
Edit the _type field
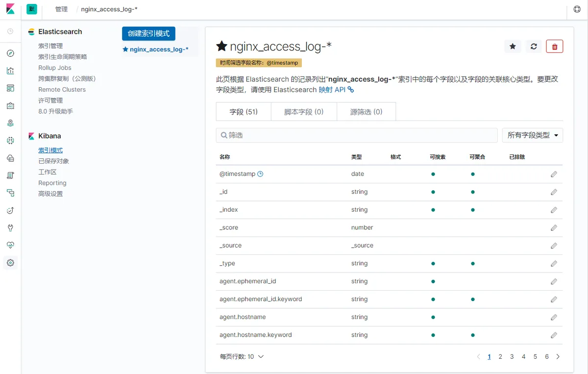(554, 264)
